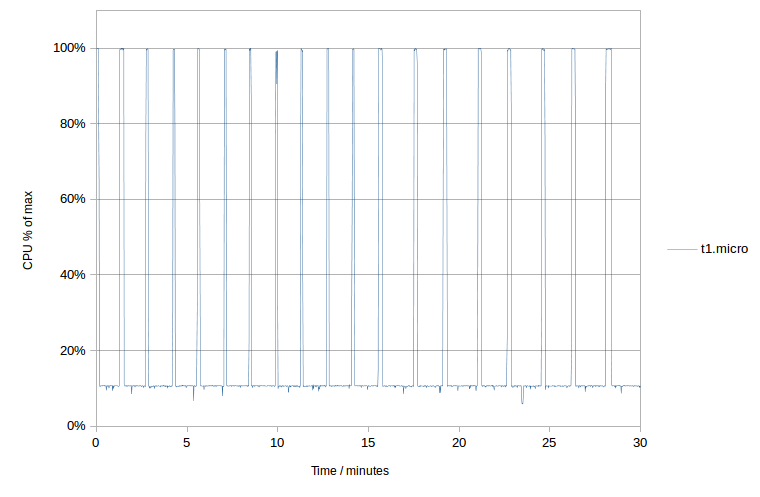Select the last CPU spike near 28 minutes
The image size is (760, 497).
(x=608, y=50)
